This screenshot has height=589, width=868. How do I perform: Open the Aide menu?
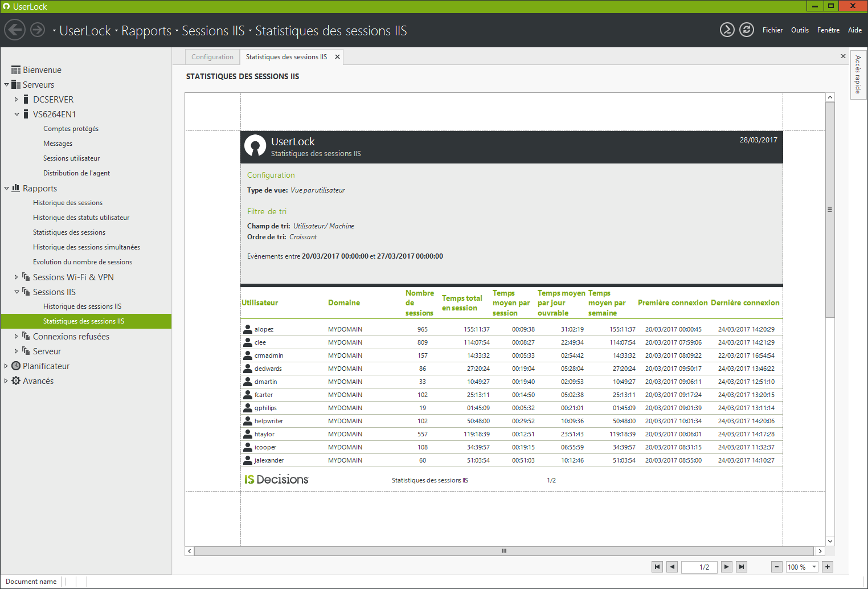(854, 30)
